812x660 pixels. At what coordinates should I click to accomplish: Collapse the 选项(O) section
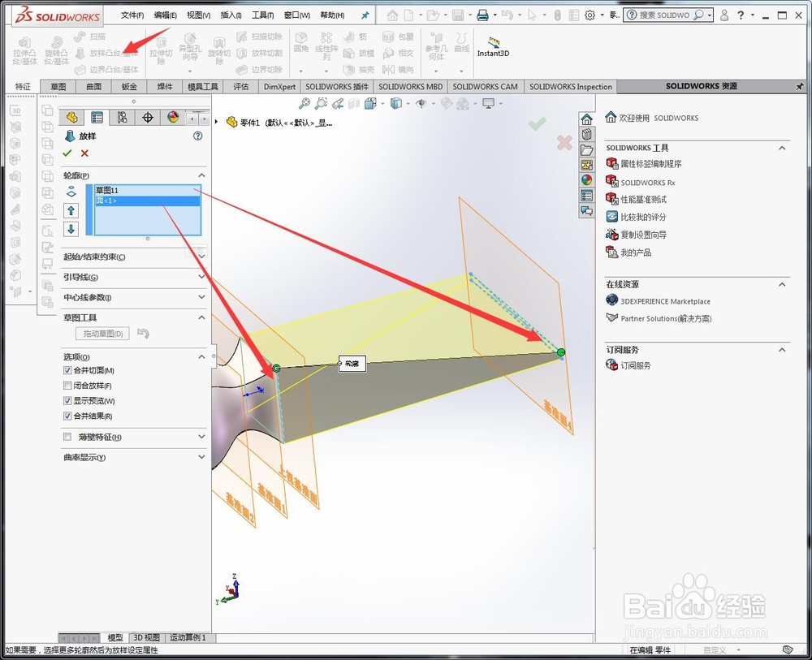click(x=201, y=356)
